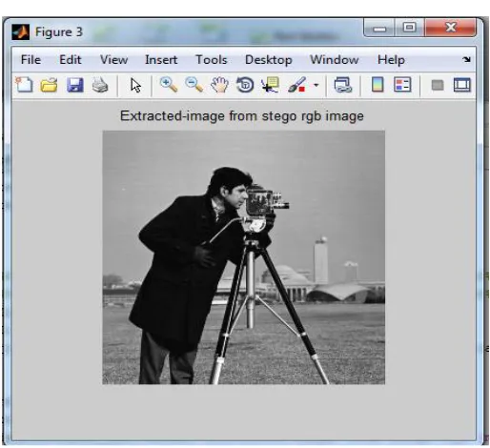Open a file with the folder icon

(x=50, y=85)
